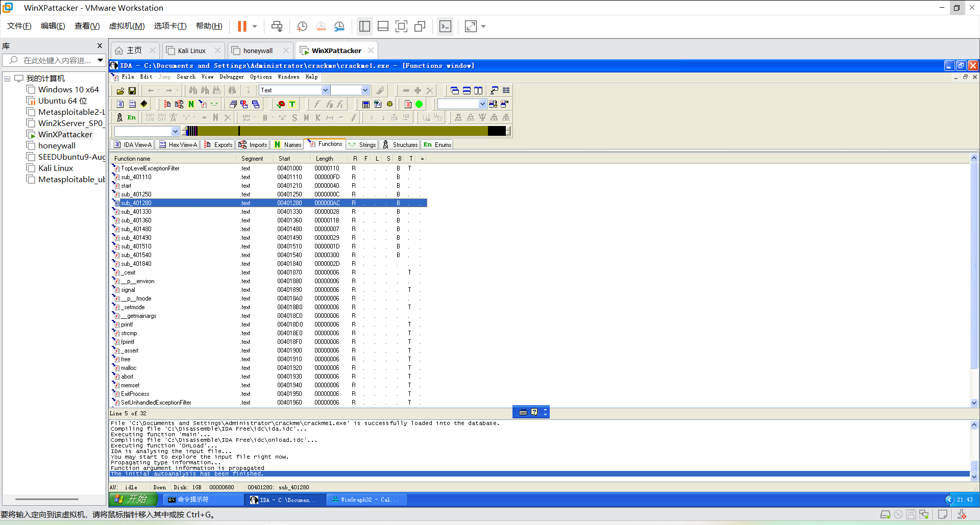Cascade IDA windows with the toolbar icon

click(x=455, y=91)
